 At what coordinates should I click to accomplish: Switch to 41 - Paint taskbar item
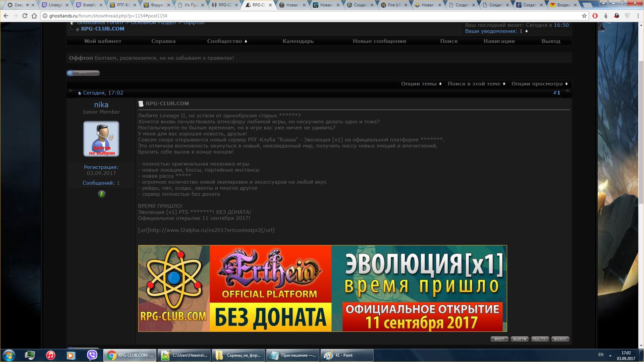tap(347, 355)
